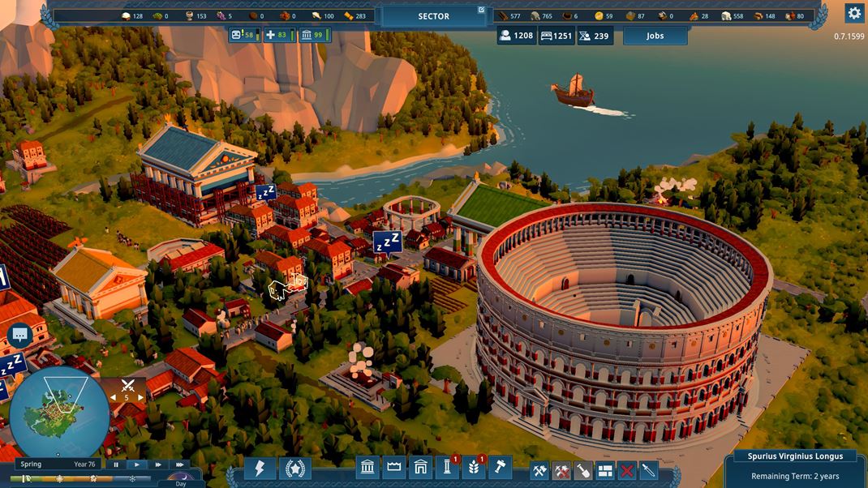
Task: Open the wheat farming build category
Action: pyautogui.click(x=473, y=468)
